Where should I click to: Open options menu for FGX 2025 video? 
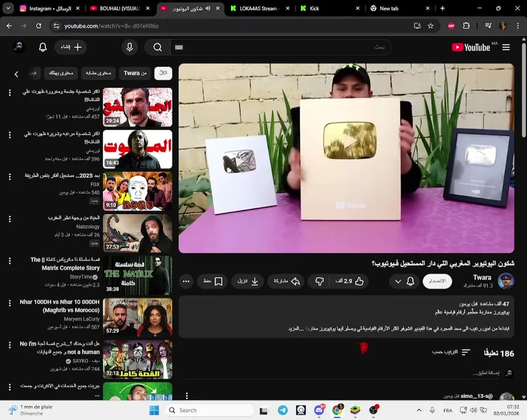pos(10,177)
